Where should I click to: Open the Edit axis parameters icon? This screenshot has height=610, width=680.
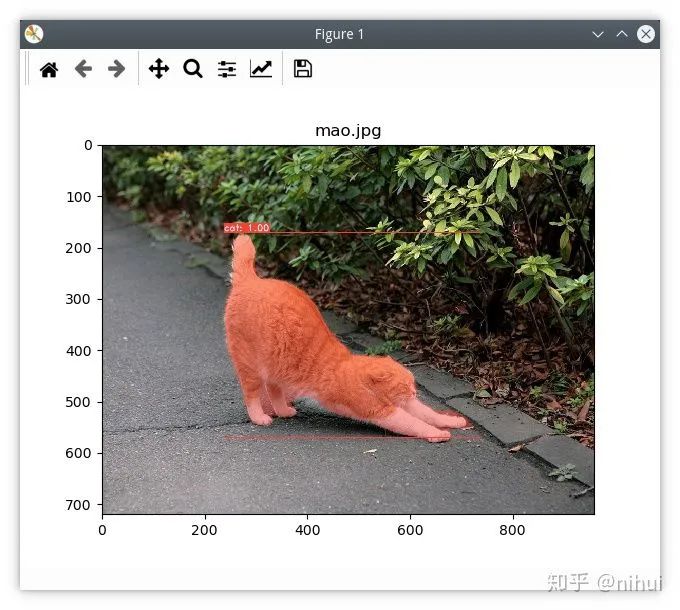261,69
